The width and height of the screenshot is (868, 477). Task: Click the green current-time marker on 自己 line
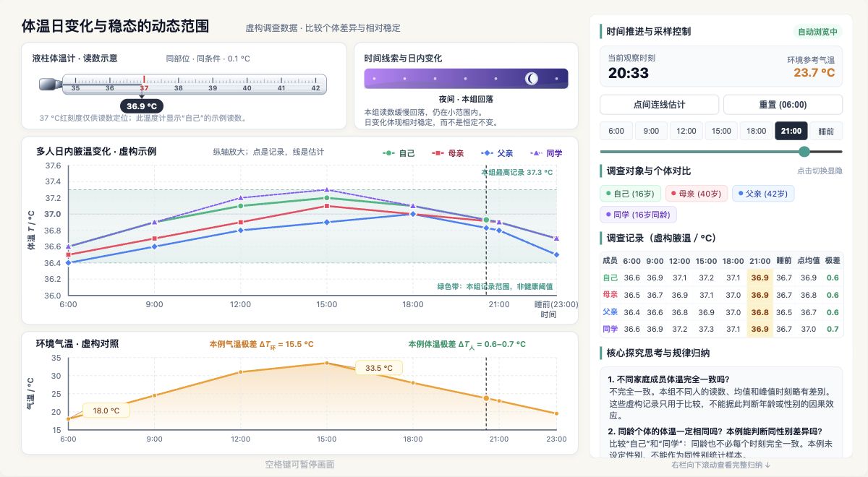click(x=486, y=220)
